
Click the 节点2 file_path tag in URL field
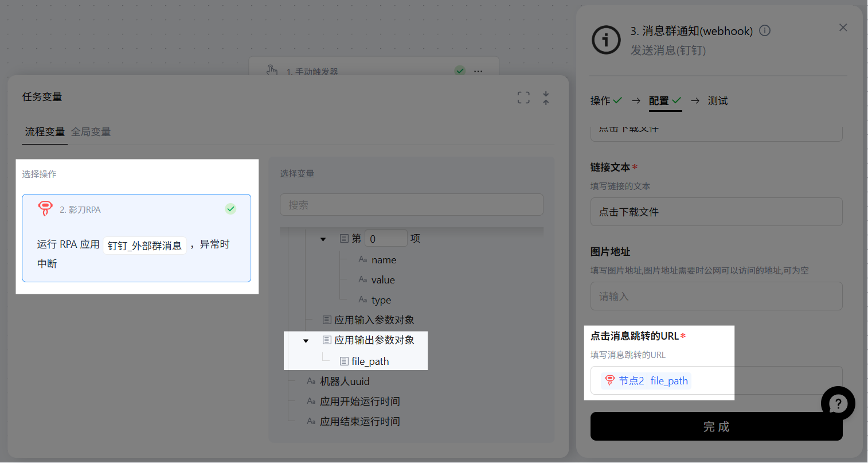[646, 381]
